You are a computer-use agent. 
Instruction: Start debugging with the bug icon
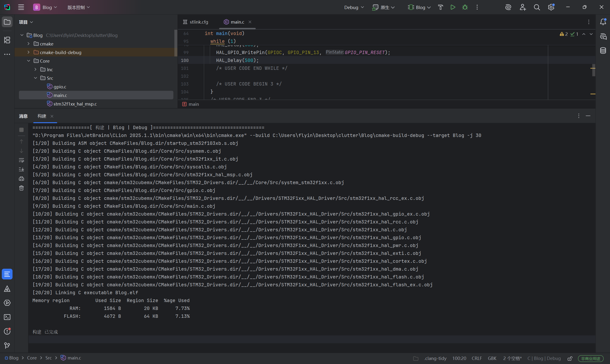tap(465, 7)
